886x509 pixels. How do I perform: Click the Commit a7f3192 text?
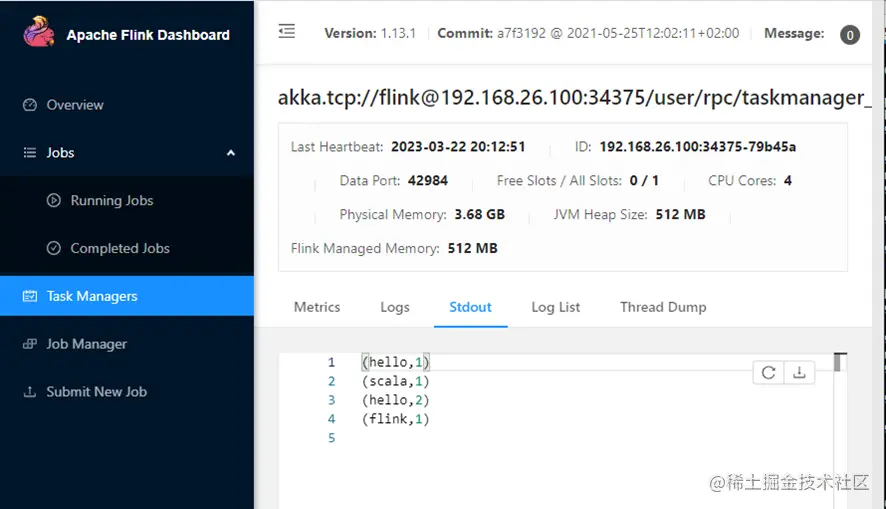coord(588,33)
